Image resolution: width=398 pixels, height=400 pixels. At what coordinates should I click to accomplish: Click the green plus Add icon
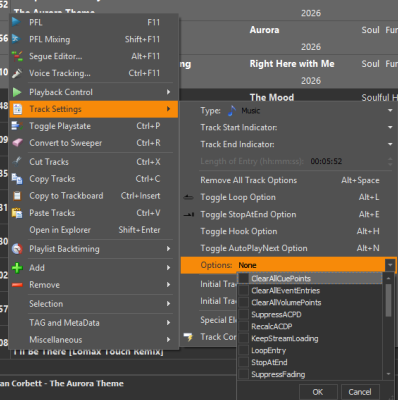(x=17, y=268)
